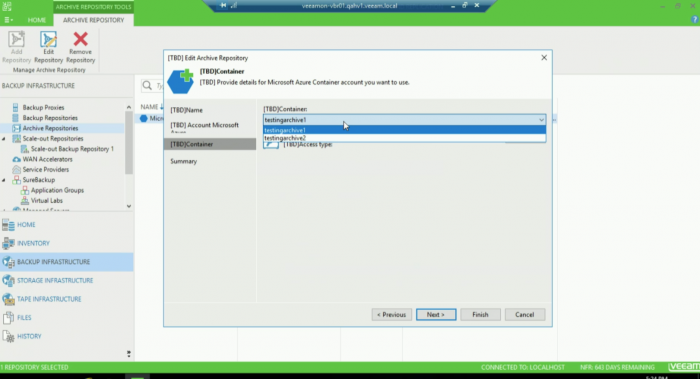The width and height of the screenshot is (700, 379).
Task: Close the Edit Archive Repository dialog
Action: 544,58
